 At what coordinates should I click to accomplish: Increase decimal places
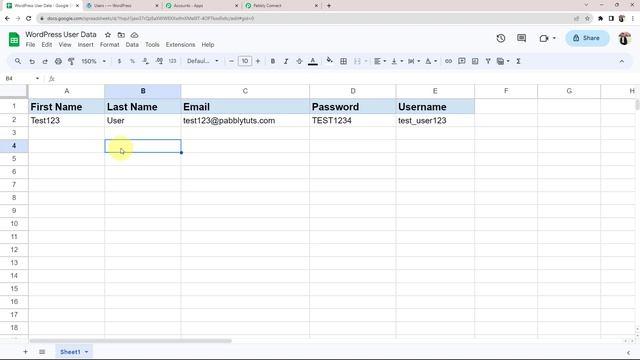click(x=159, y=61)
